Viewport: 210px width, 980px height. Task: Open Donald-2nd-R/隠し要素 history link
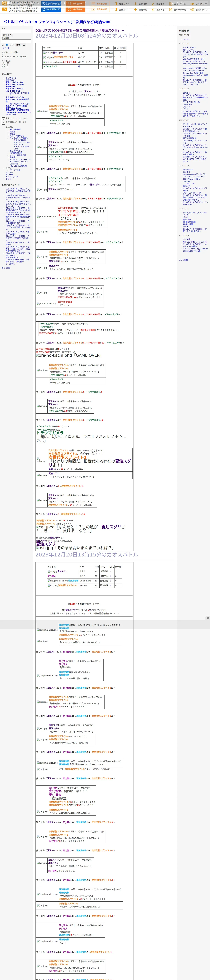(193, 73)
